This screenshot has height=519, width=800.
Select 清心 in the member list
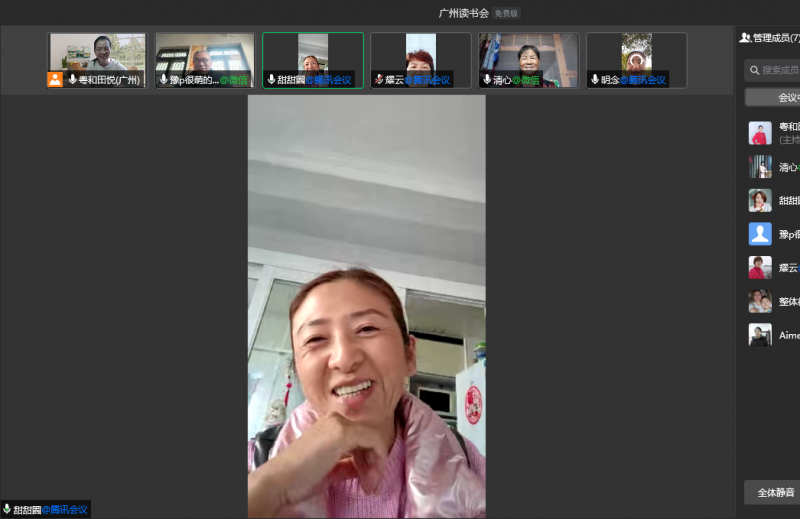(775, 167)
